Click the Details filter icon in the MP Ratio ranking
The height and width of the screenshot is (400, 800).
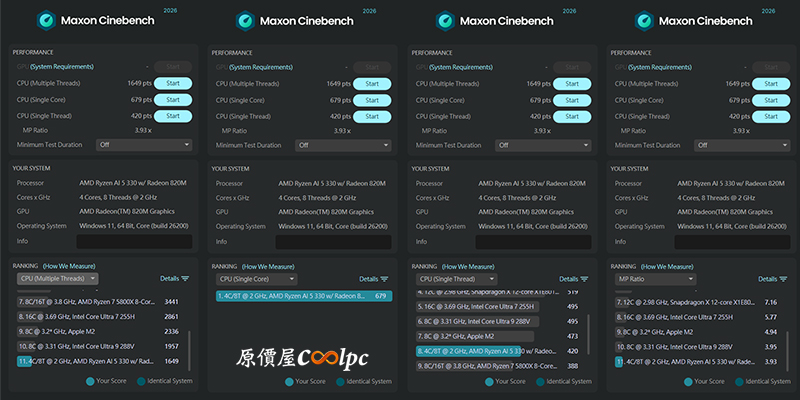pyautogui.click(x=786, y=279)
